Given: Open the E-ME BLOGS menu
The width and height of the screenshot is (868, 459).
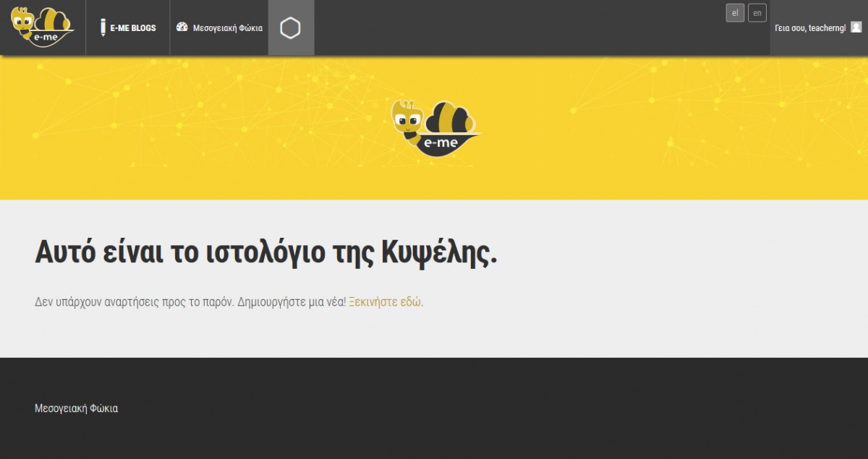Looking at the screenshot, I should coord(128,28).
